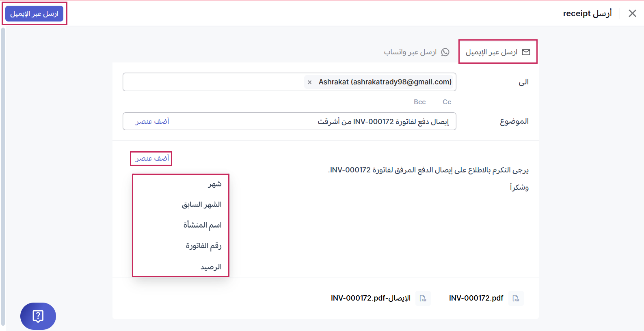This screenshot has width=644, height=331.
Task: Switch to the ارسل عبر واتساب tab
Action: coord(411,52)
